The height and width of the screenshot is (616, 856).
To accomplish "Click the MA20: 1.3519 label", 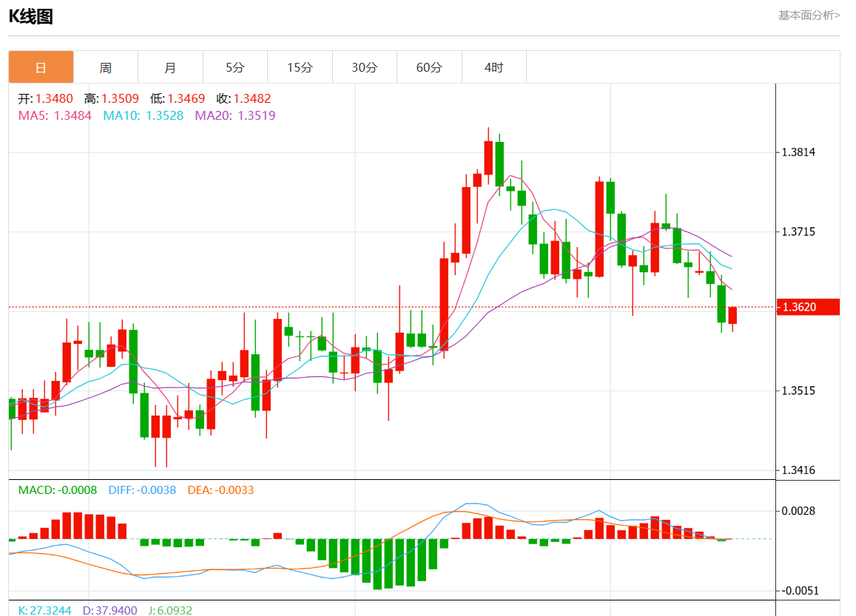I will (x=235, y=115).
